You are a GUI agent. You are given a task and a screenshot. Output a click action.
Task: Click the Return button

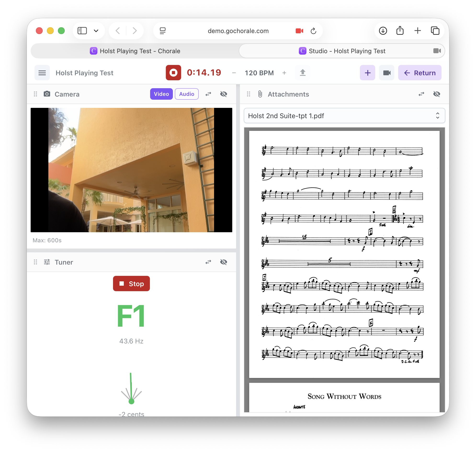tap(419, 73)
